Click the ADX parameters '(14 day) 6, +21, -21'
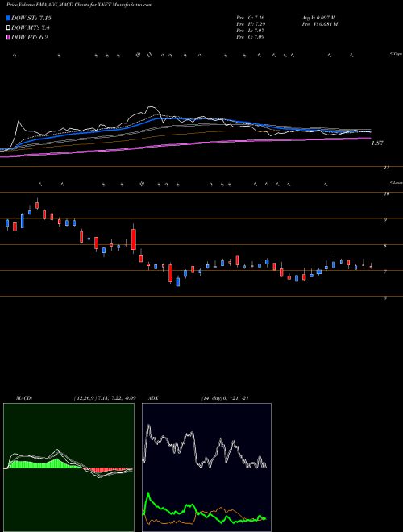 [x=225, y=398]
